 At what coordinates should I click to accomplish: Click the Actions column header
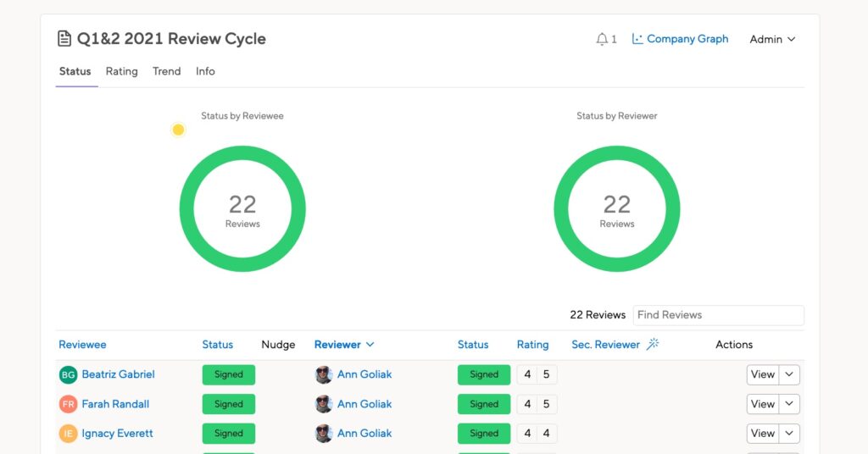(x=734, y=345)
